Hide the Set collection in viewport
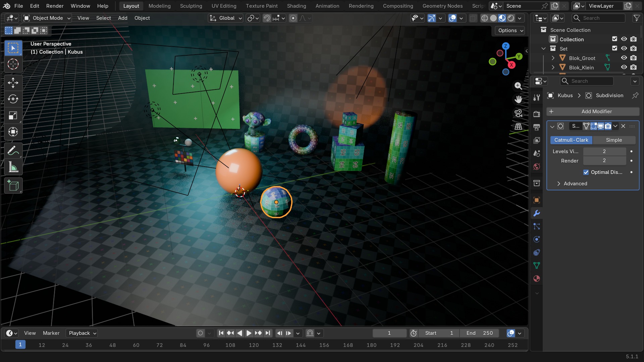The width and height of the screenshot is (644, 362). click(624, 49)
